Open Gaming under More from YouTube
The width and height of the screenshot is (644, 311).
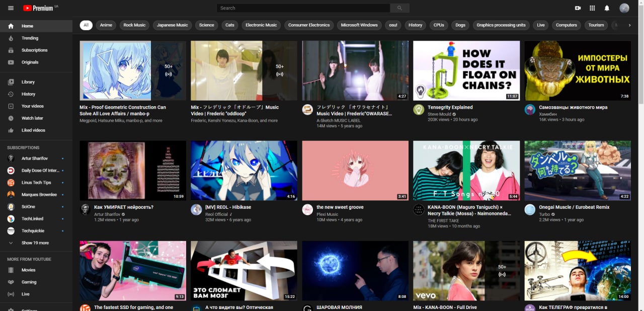tap(36, 282)
